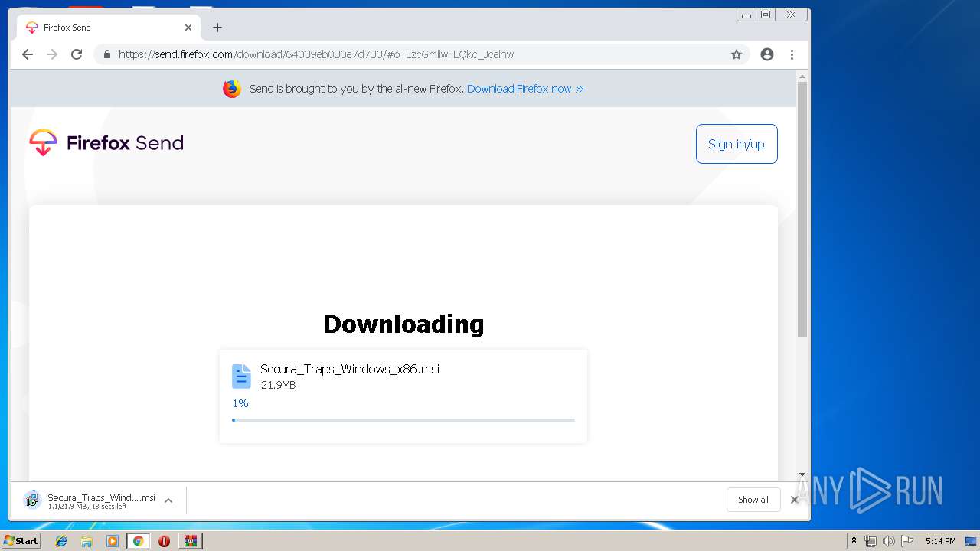
Task: Click the padlock site security icon
Action: (106, 54)
